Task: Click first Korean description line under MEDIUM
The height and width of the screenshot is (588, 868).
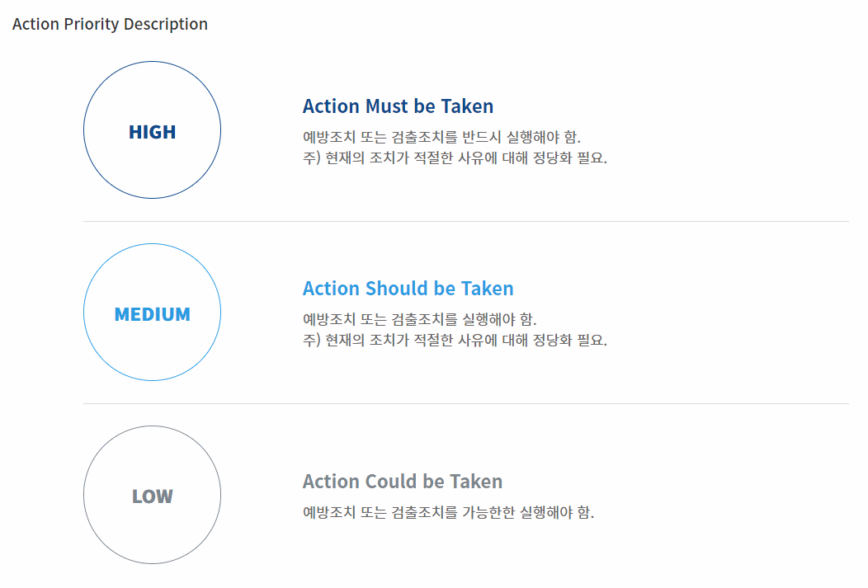Action: tap(420, 319)
